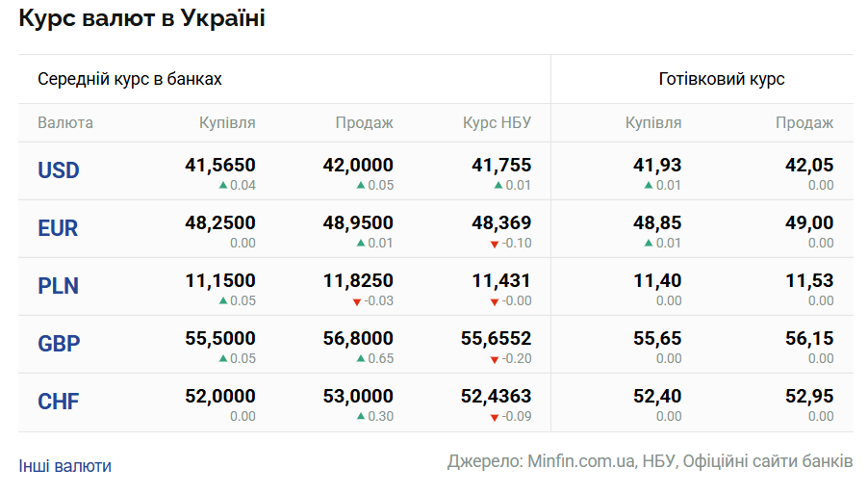Select the 'Готівковий курс' tab
This screenshot has width=868, height=494.
722,79
